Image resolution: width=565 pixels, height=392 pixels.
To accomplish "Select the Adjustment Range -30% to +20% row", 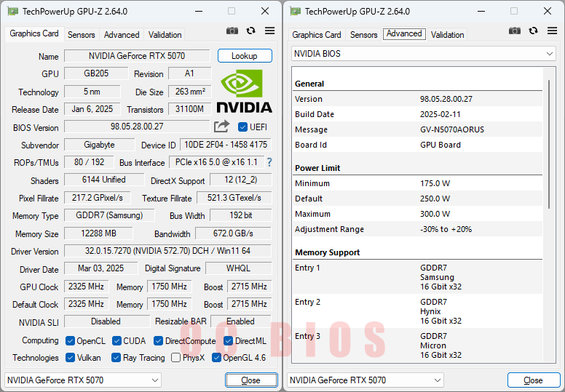I will [x=417, y=229].
